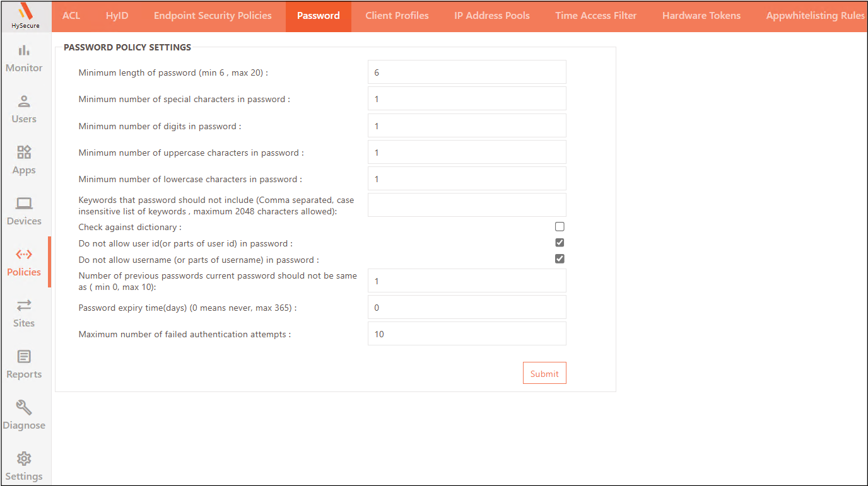
Task: Switch to the ACL tab
Action: (71, 16)
